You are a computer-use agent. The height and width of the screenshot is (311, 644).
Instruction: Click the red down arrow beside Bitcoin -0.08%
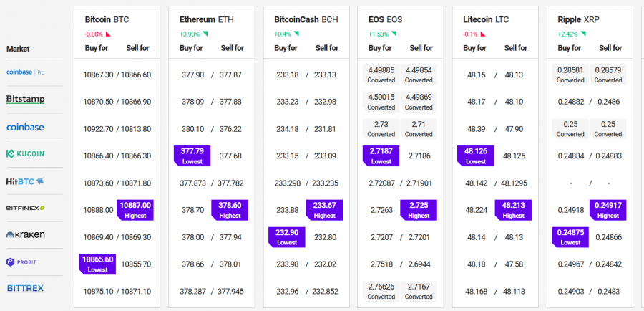point(109,34)
